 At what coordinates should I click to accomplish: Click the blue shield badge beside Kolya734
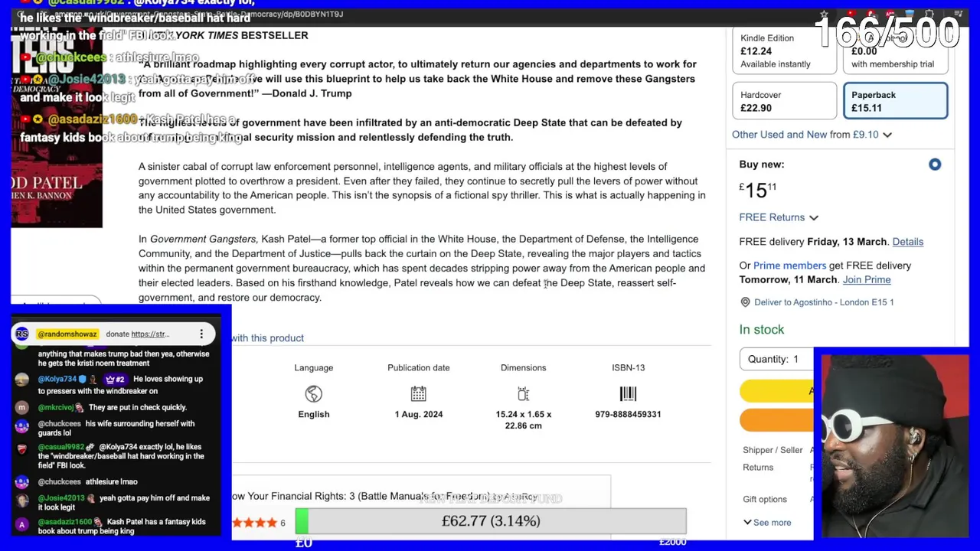click(83, 379)
